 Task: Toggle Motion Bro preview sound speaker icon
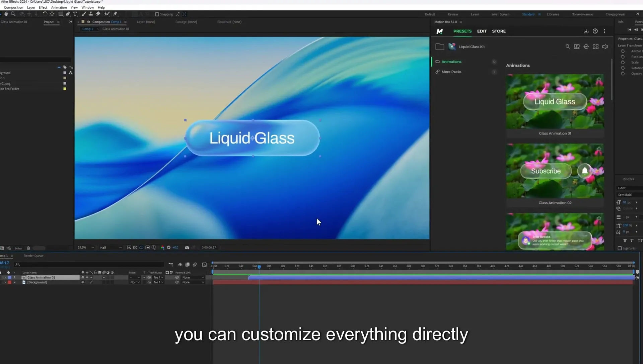(x=605, y=47)
